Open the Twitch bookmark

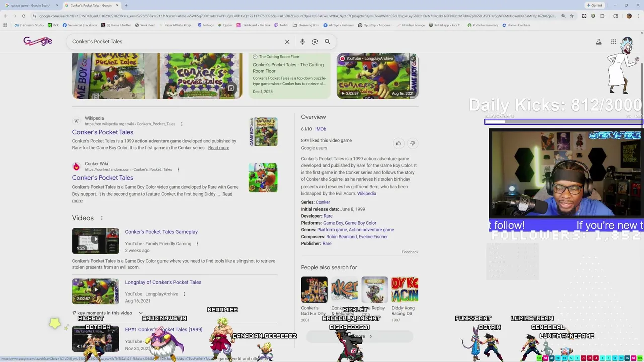282,25
